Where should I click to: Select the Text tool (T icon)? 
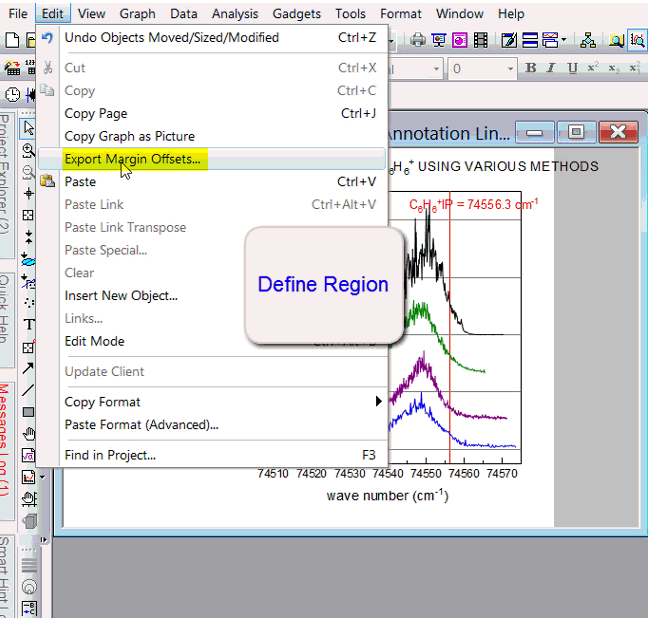[28, 325]
